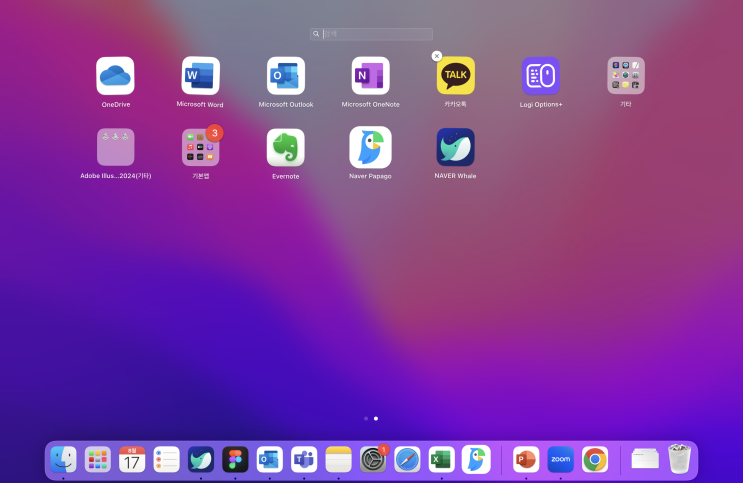Viewport: 743px width, 483px height.
Task: Select the second Launchpad page dot
Action: (376, 419)
